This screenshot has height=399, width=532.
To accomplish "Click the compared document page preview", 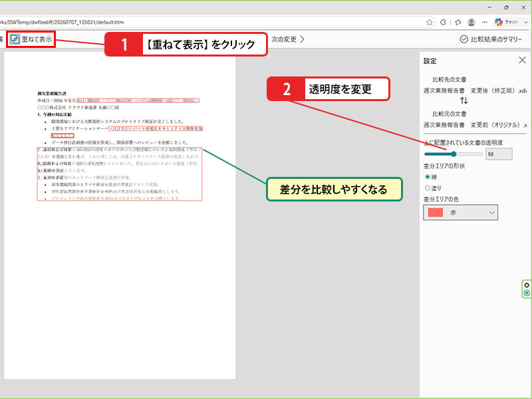I will tap(120, 215).
